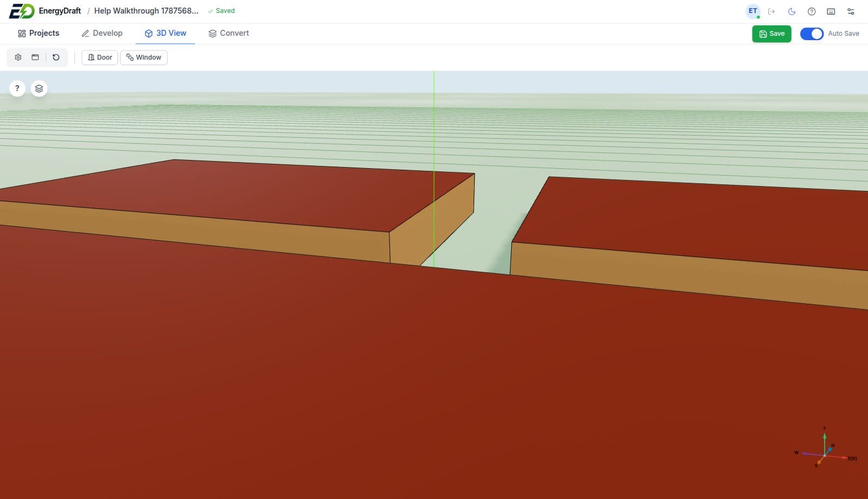Switch to the Develop tab
Screen dimensions: 868x499
pos(102,33)
